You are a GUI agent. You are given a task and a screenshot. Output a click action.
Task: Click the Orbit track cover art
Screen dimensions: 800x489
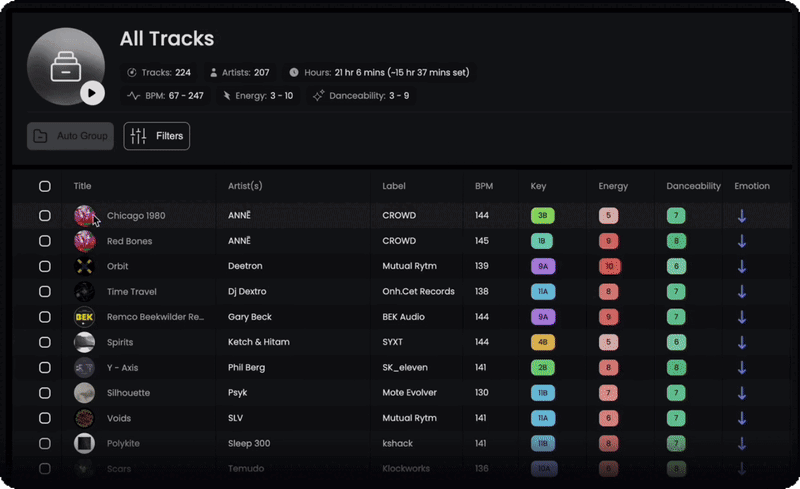tap(84, 266)
